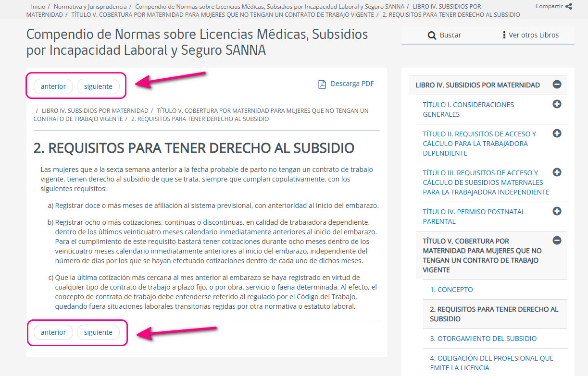Click the magnifying glass search icon
Viewport: 588px width, 376px height.
point(432,35)
